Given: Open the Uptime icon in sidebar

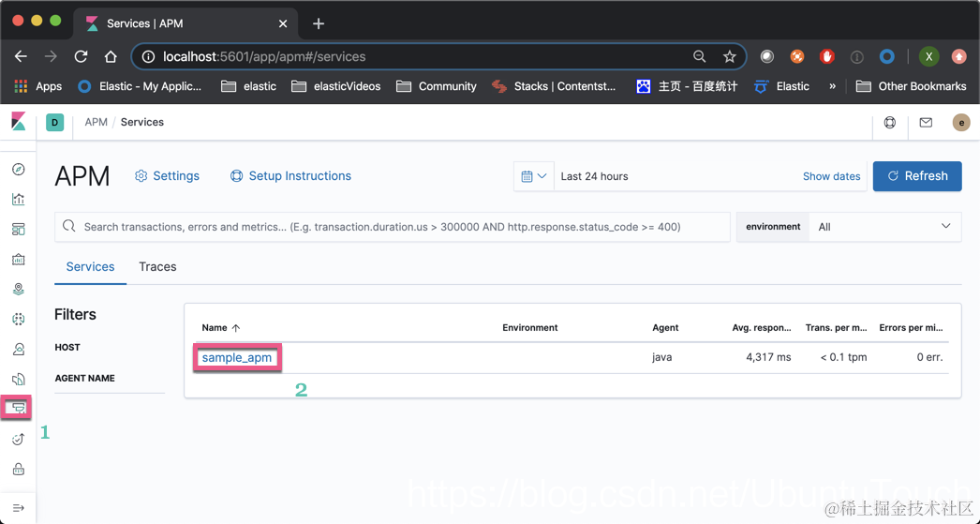Looking at the screenshot, I should tap(18, 439).
